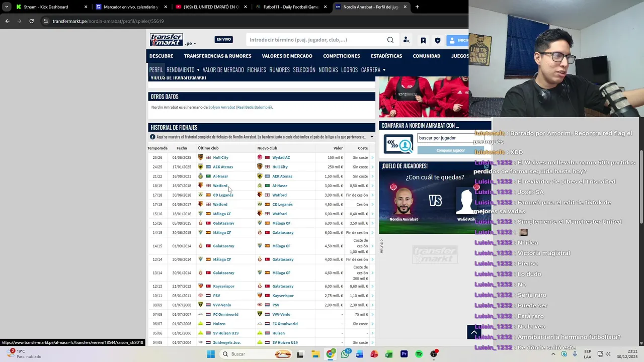Open transfer detail arrow for 12/13 row
This screenshot has height=362, width=644.
pyautogui.click(x=372, y=286)
